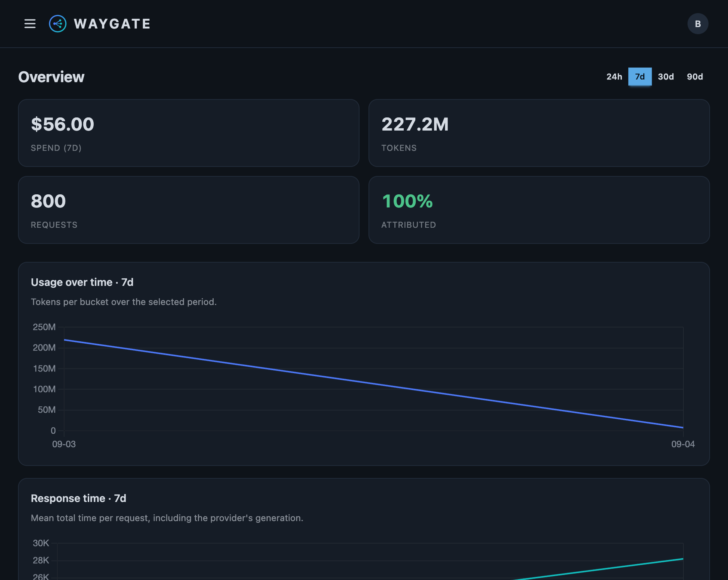Click the 150M y-axis label
Image resolution: width=728 pixels, height=580 pixels.
44,369
